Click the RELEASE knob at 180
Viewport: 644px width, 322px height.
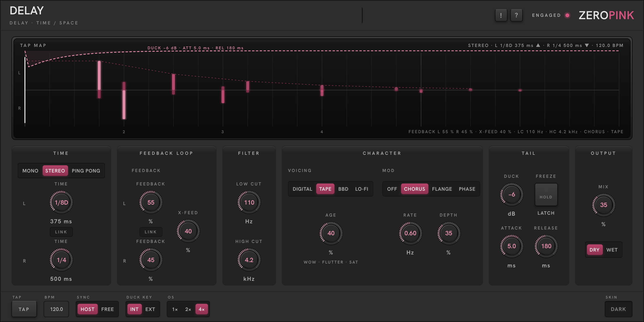click(x=546, y=246)
